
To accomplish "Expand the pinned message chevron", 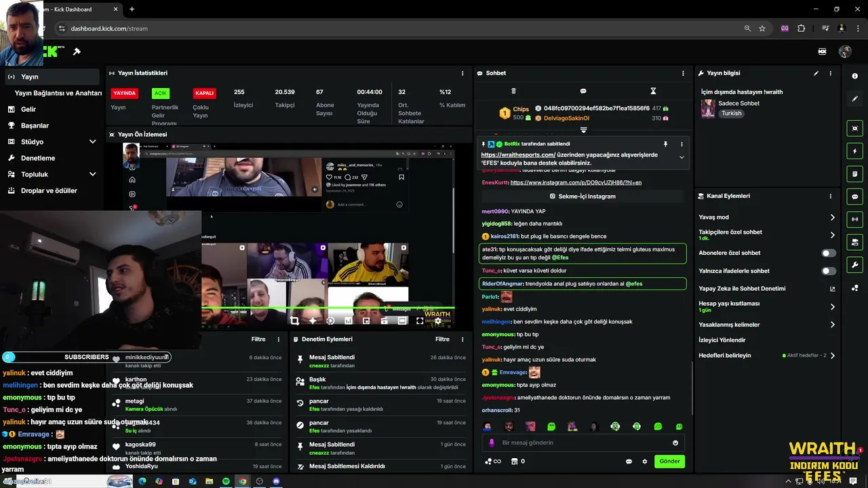I will click(x=682, y=157).
